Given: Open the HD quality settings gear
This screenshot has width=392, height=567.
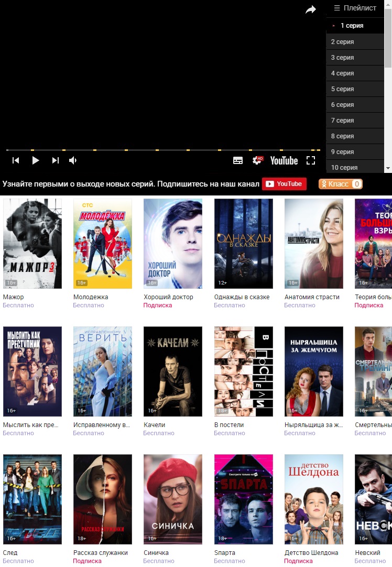Looking at the screenshot, I should click(x=257, y=160).
